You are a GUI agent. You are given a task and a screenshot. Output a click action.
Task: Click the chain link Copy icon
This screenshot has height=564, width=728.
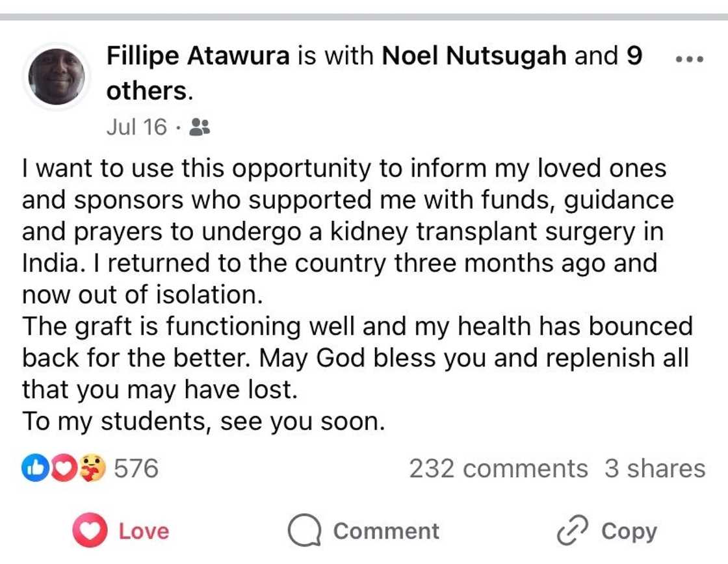click(x=573, y=530)
